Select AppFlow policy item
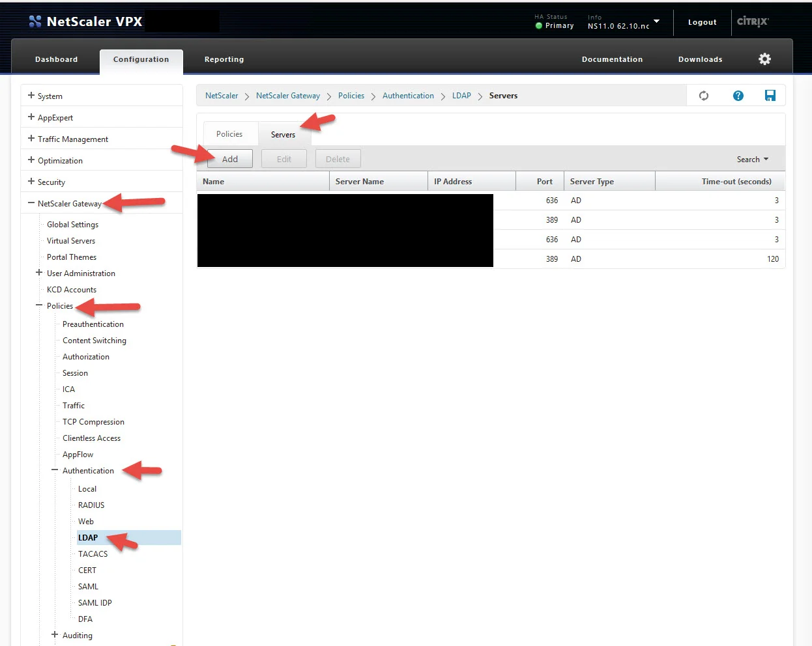 pos(78,455)
